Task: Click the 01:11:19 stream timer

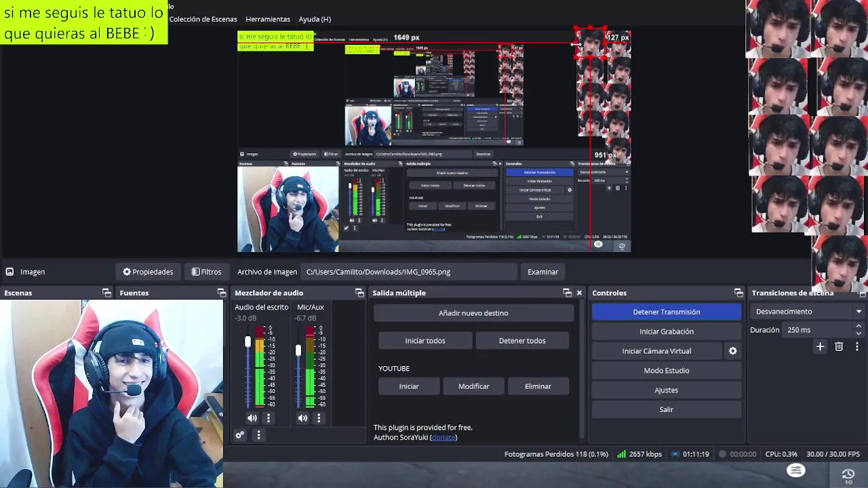Action: (x=696, y=454)
